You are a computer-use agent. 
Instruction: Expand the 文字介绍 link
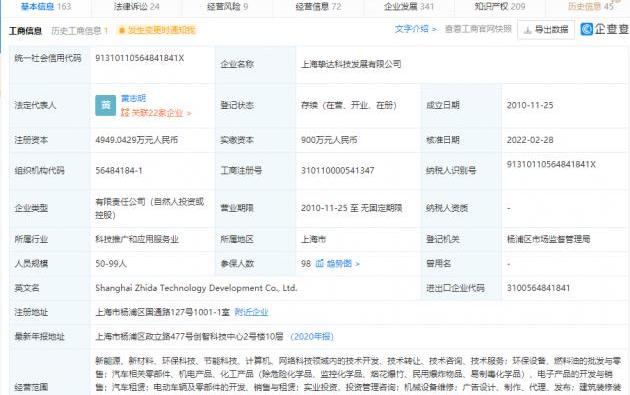click(x=415, y=29)
